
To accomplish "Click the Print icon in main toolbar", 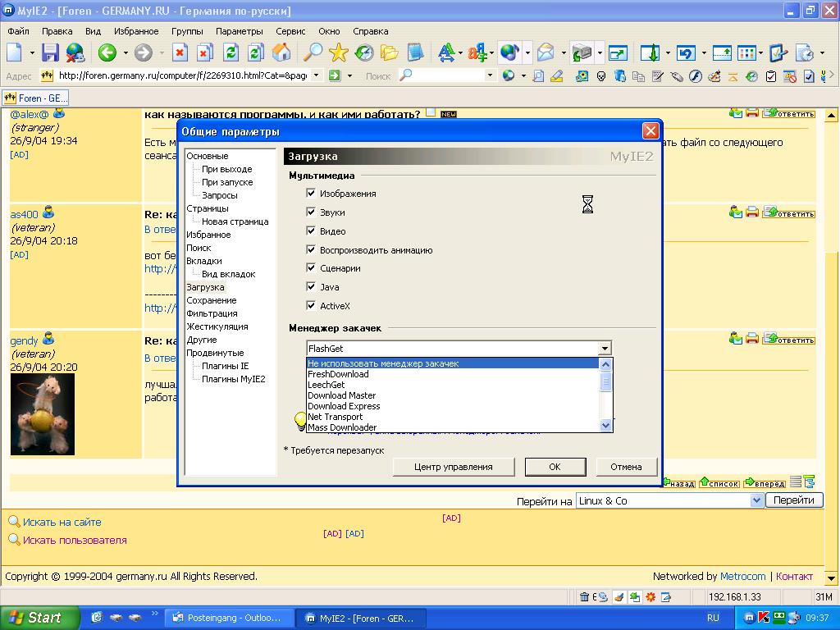I will pyautogui.click(x=582, y=52).
